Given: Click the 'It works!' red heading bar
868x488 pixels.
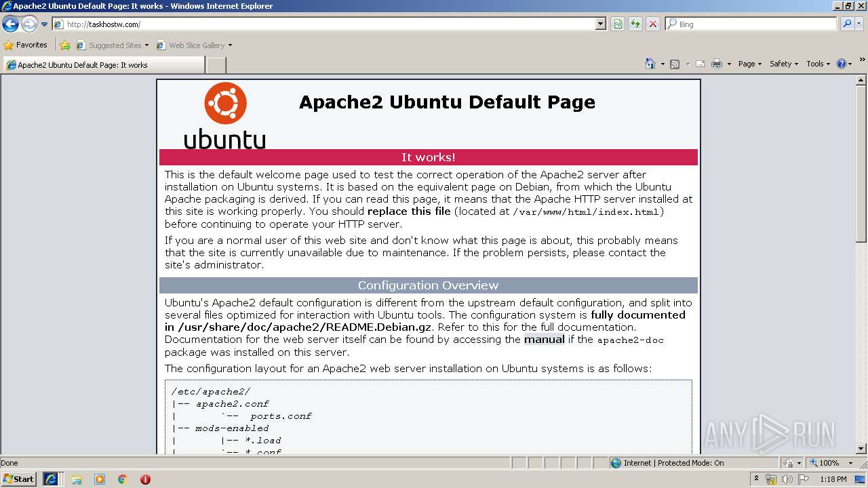Looking at the screenshot, I should [x=429, y=157].
